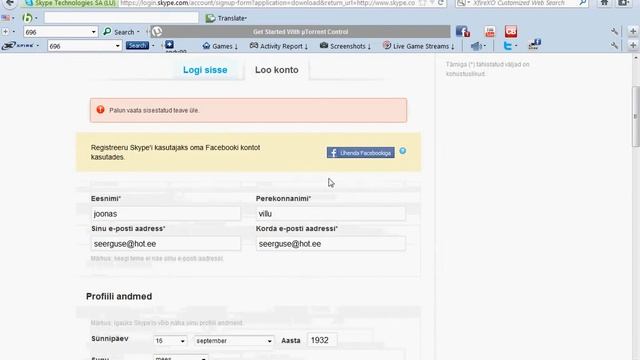Click the Profiili andmed heading text
640x360 pixels.
[x=119, y=296]
